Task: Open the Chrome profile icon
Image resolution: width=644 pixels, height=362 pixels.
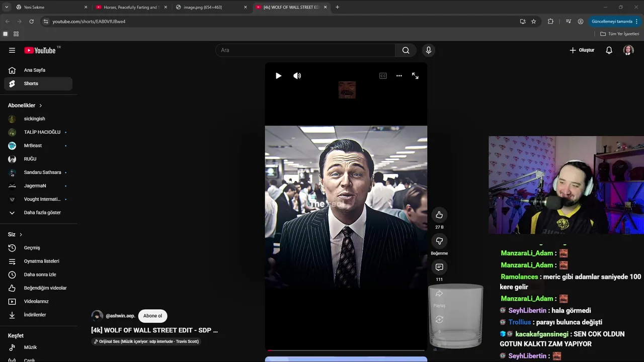Action: (581, 22)
